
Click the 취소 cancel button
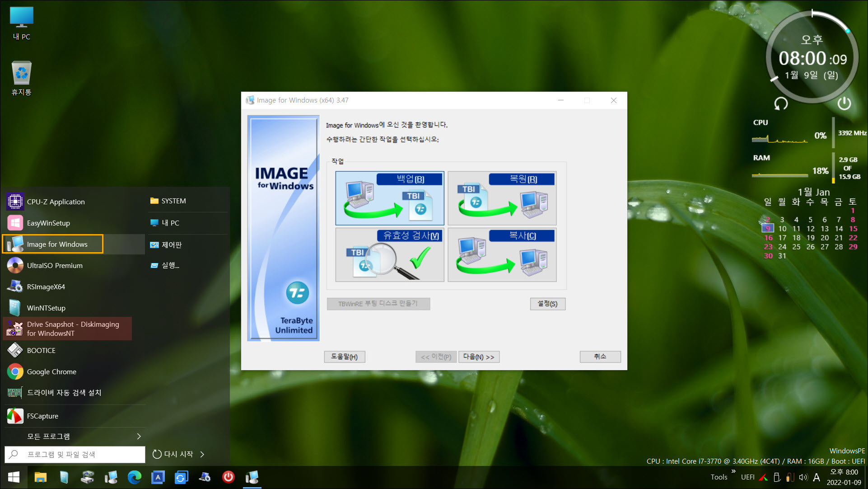600,357
